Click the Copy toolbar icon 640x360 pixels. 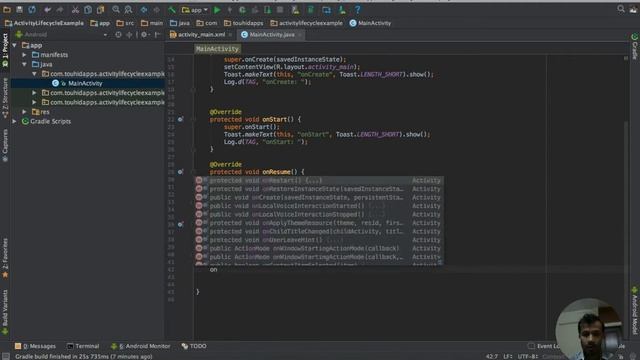[88, 9]
